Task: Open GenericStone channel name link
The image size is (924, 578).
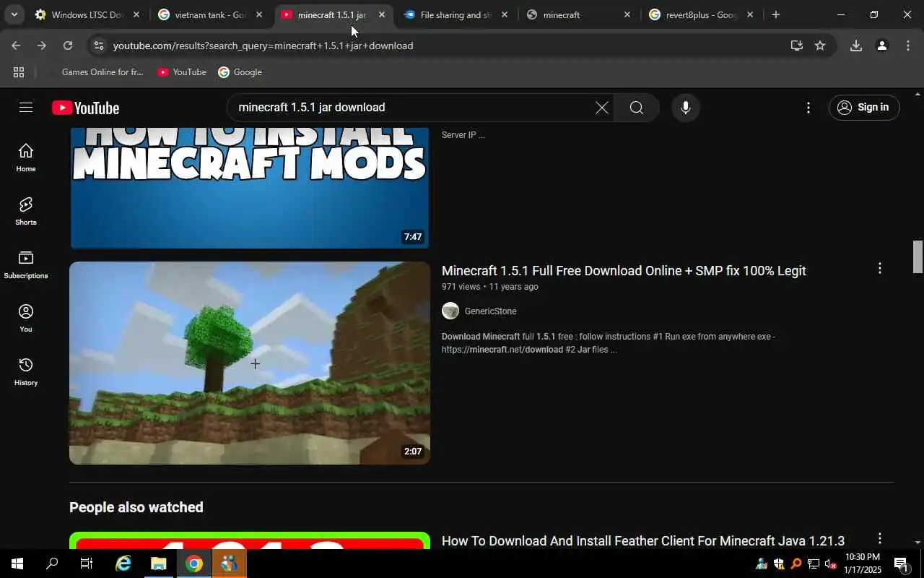Action: point(490,311)
